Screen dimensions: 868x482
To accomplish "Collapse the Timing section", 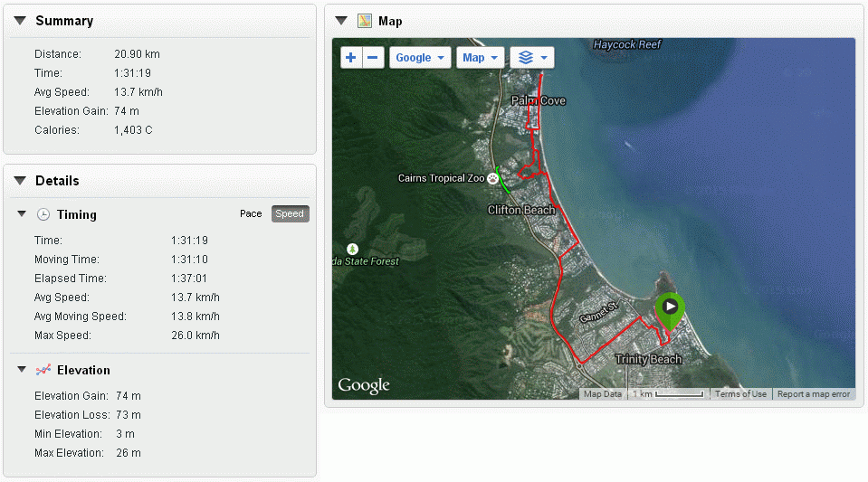I will point(22,213).
